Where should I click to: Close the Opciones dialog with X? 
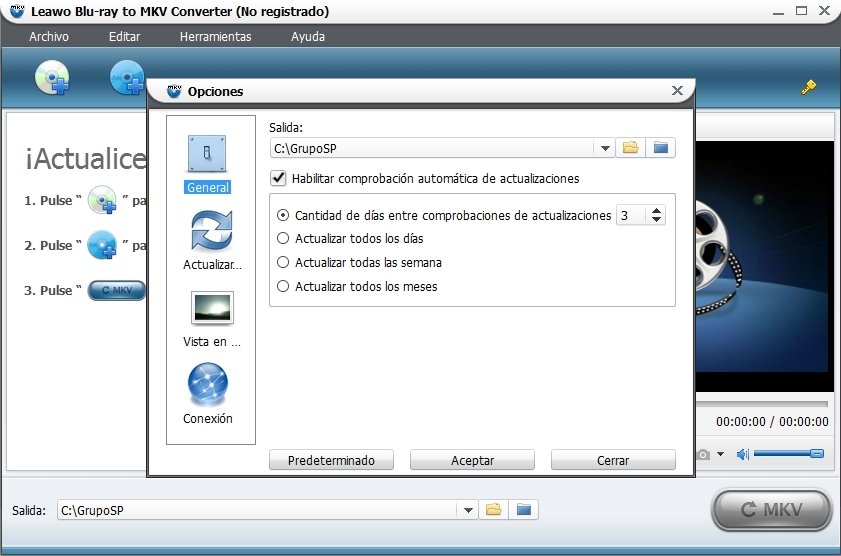point(677,91)
